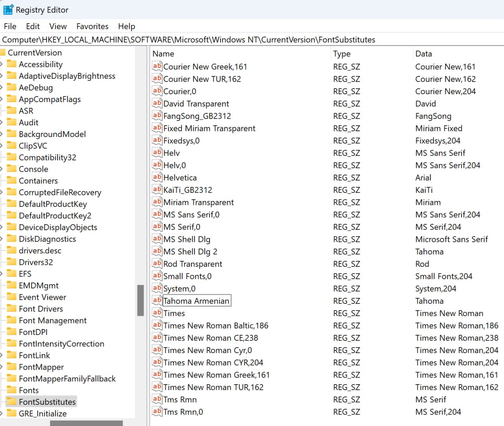Click the Times New Roman,186 data cell

coord(457,325)
